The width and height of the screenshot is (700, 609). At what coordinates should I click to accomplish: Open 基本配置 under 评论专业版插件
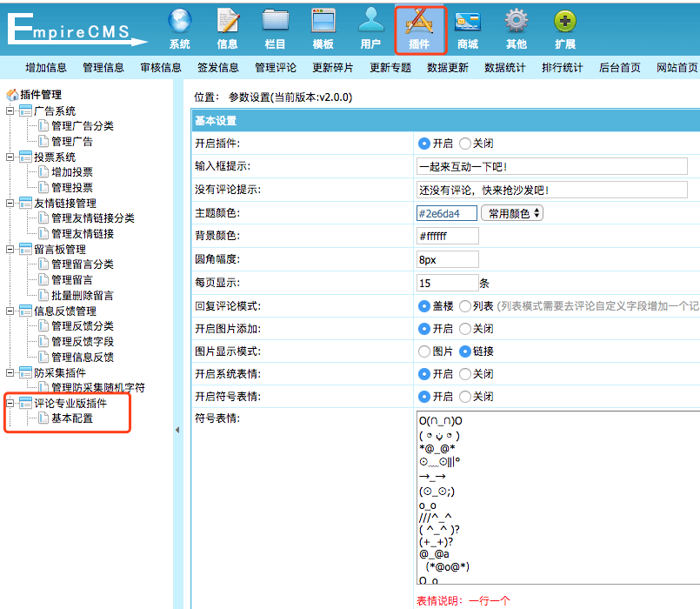pos(72,418)
